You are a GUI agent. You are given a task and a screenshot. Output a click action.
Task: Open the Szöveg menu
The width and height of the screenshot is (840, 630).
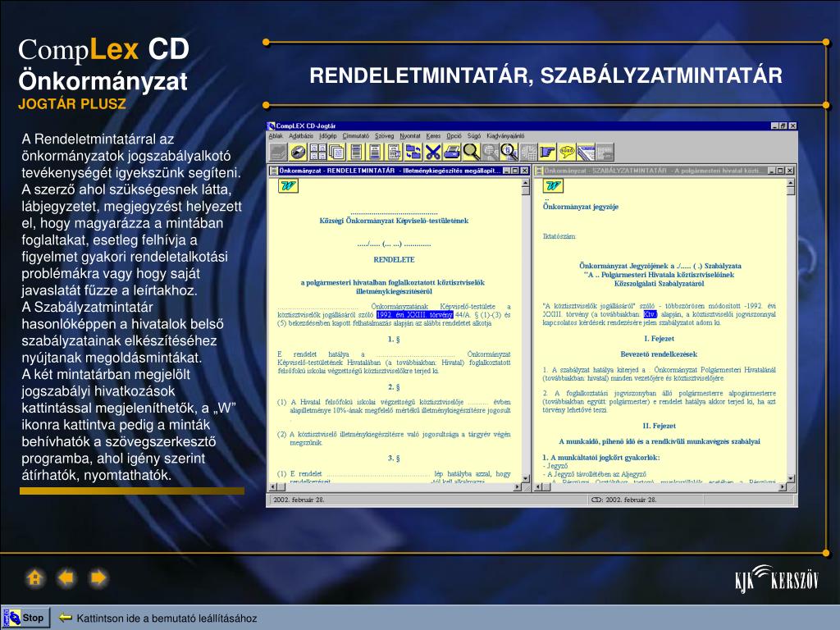(x=384, y=136)
